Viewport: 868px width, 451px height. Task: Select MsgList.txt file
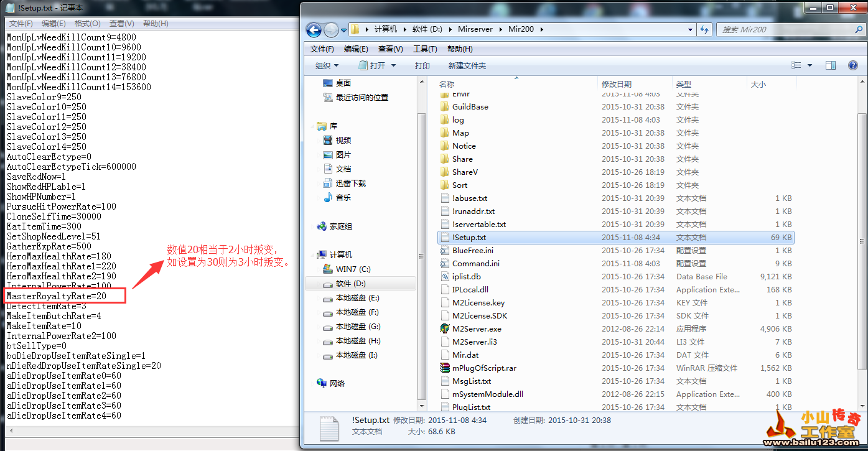465,381
